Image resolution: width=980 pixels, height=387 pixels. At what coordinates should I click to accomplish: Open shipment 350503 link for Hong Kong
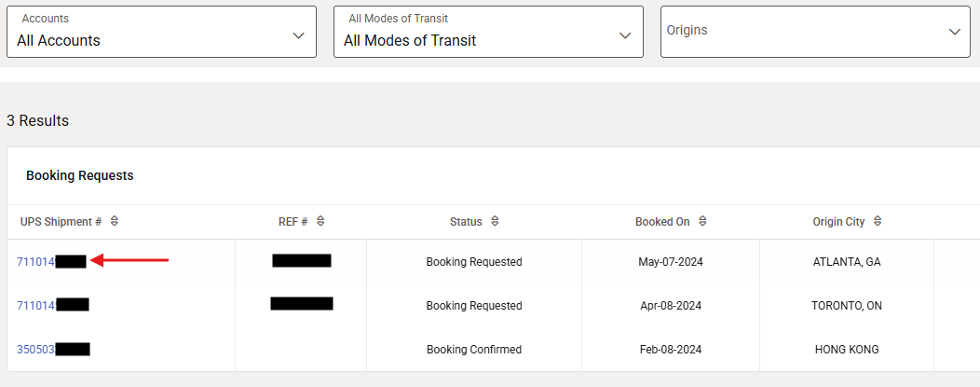pyautogui.click(x=36, y=350)
